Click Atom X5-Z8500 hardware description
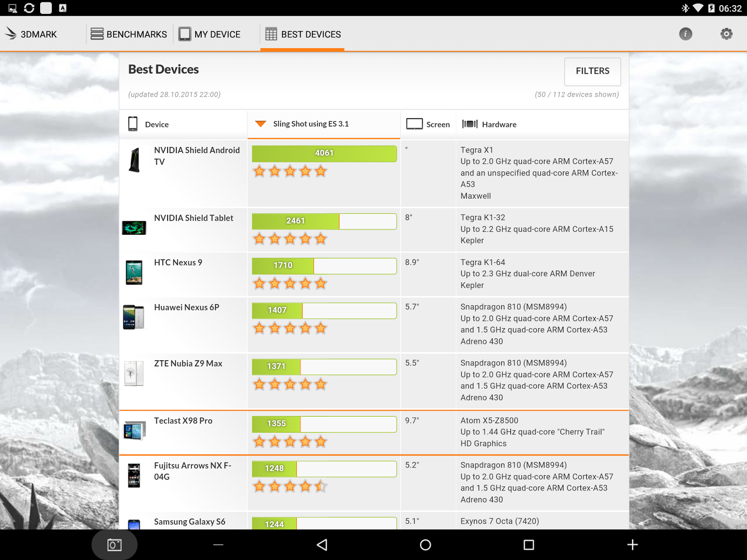The height and width of the screenshot is (560, 747). point(533,432)
